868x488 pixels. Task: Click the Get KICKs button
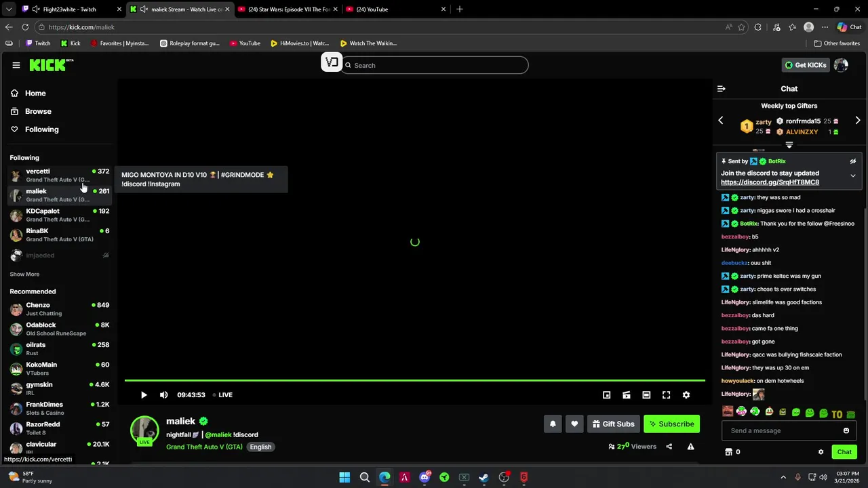click(x=806, y=65)
